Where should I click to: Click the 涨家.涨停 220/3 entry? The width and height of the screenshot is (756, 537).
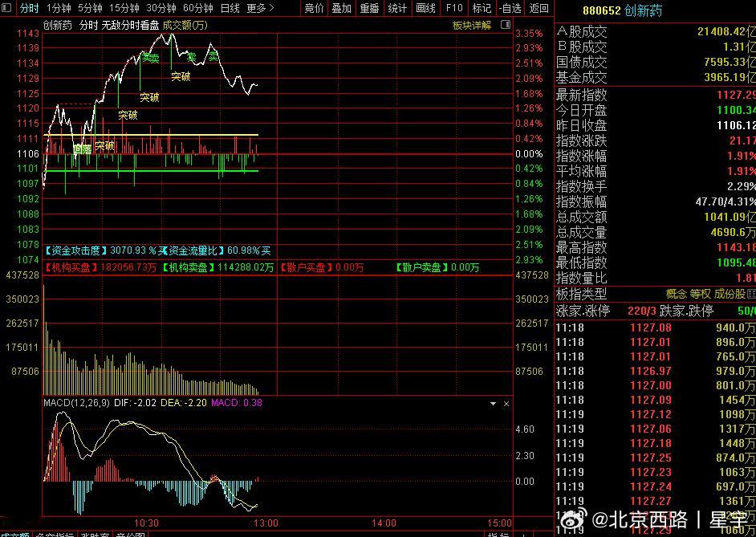click(x=605, y=311)
